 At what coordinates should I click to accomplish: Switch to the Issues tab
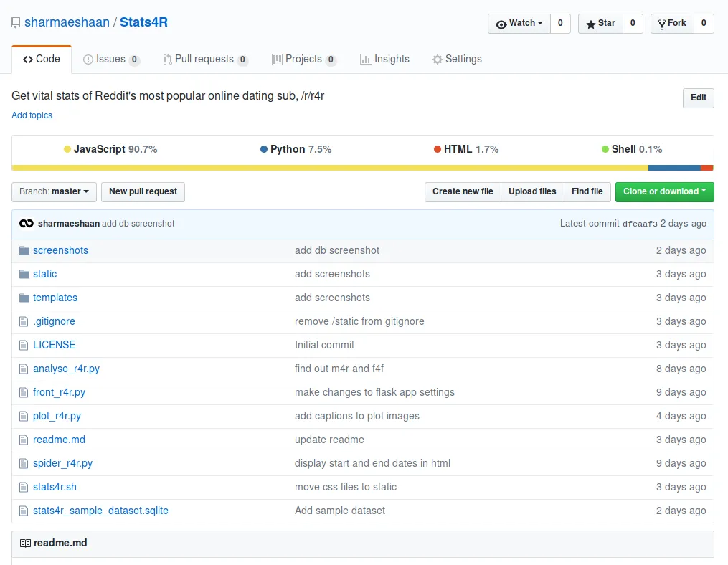click(x=110, y=59)
